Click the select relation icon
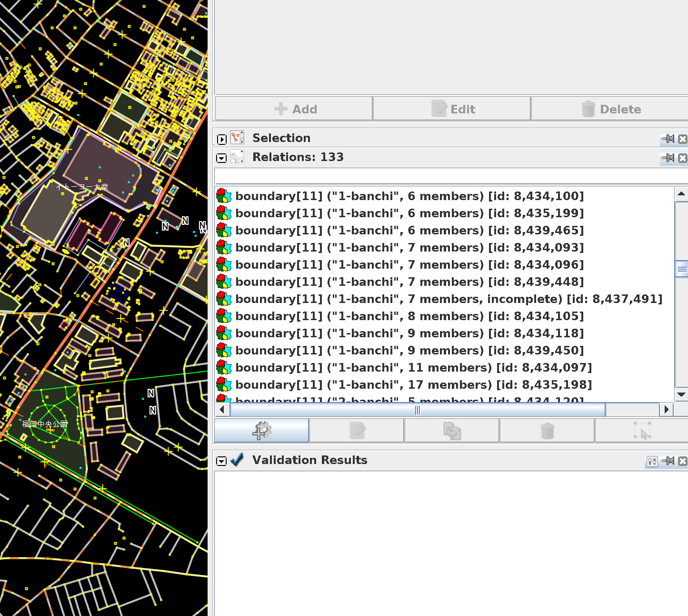This screenshot has width=688, height=616. [x=641, y=431]
